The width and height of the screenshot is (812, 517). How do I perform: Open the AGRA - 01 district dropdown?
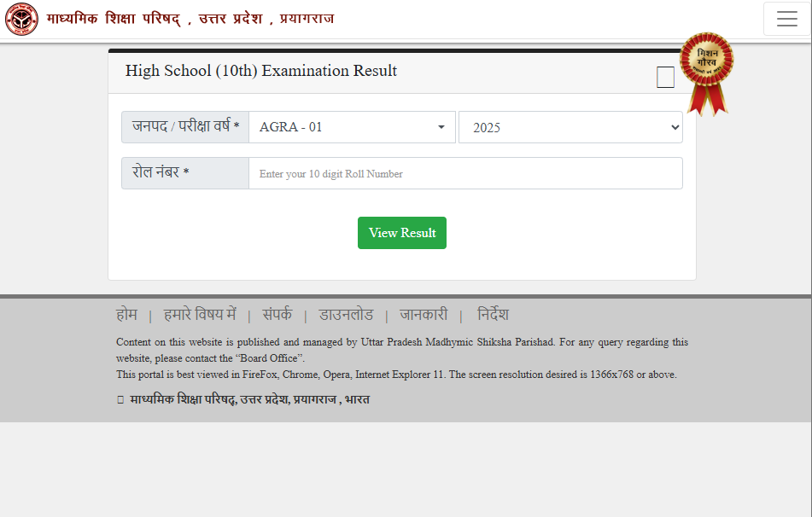[351, 127]
